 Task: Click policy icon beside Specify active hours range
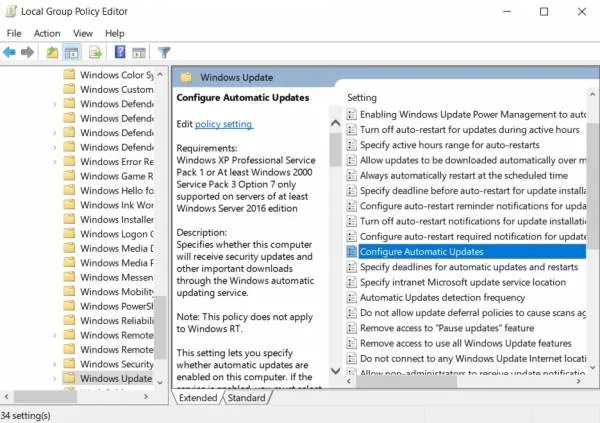[351, 145]
